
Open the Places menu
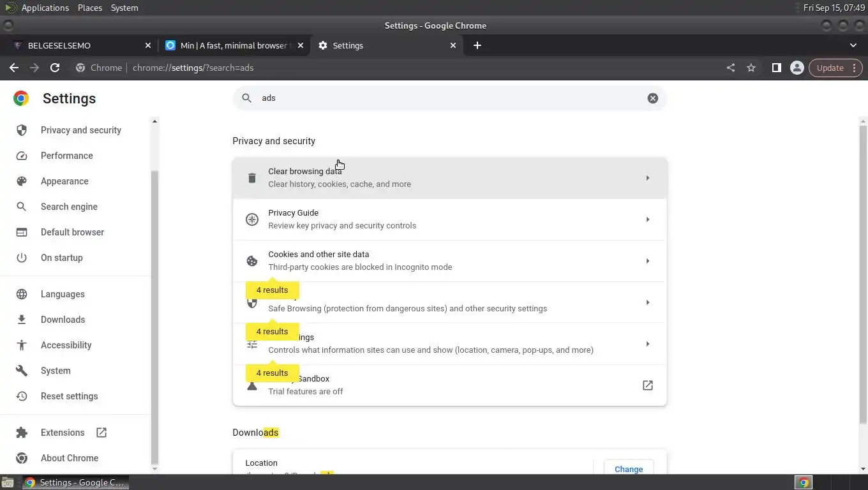click(x=90, y=8)
